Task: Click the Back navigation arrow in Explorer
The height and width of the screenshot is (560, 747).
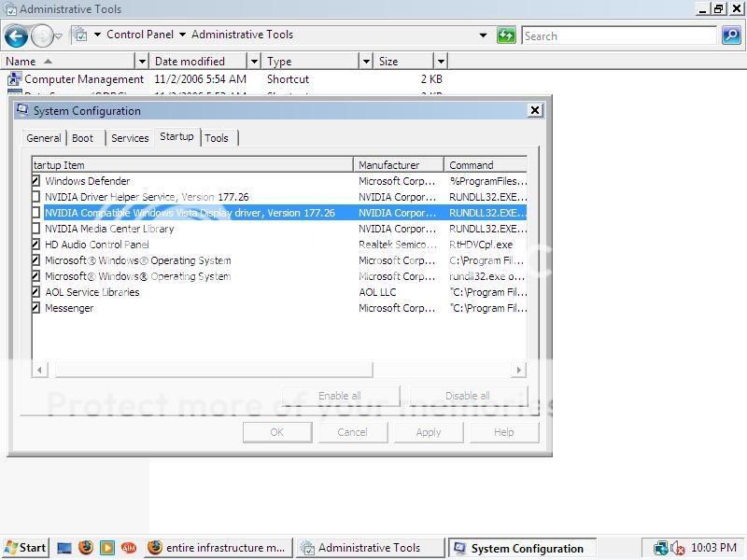Action: (16, 36)
